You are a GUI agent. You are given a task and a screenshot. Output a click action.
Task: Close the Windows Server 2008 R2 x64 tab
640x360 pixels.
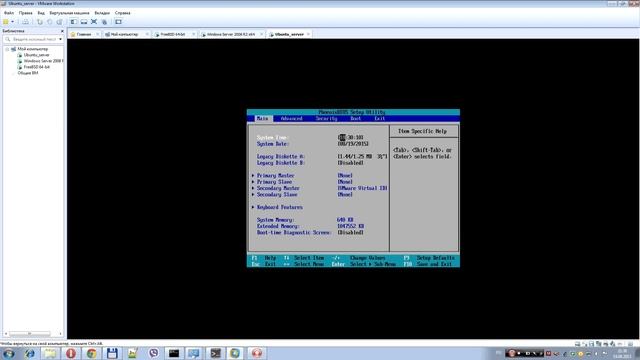point(261,34)
